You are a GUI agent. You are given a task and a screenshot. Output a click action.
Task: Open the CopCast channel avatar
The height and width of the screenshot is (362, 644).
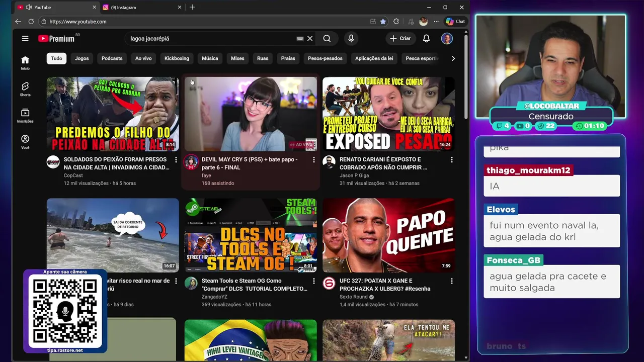tap(53, 162)
